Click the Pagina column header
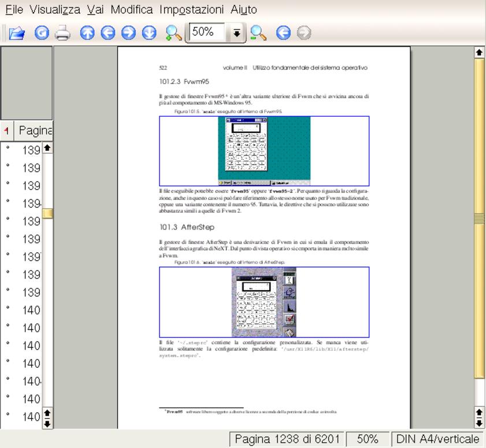The image size is (486, 448). point(36,130)
